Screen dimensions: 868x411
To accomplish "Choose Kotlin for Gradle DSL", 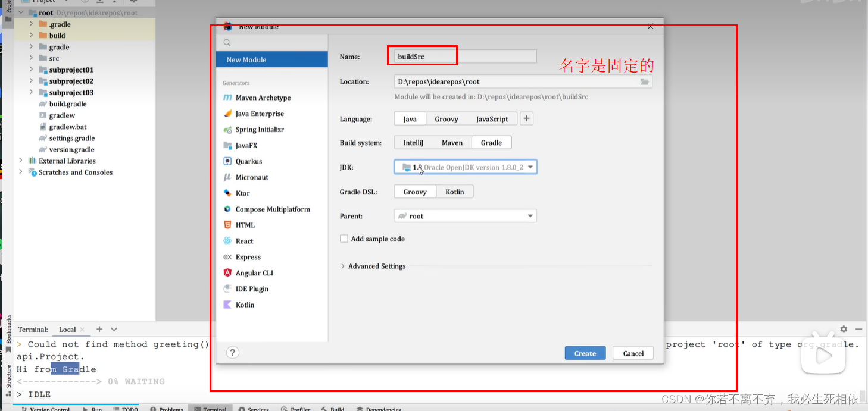I will pyautogui.click(x=455, y=192).
